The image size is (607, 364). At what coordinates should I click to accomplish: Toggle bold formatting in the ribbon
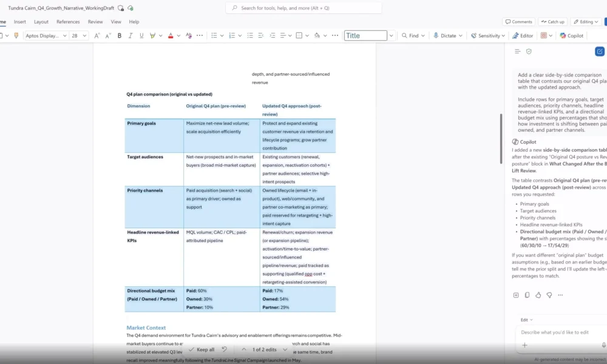tap(120, 36)
